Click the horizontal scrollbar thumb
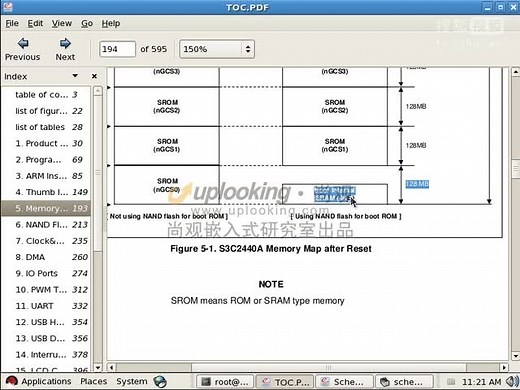 click(x=329, y=367)
